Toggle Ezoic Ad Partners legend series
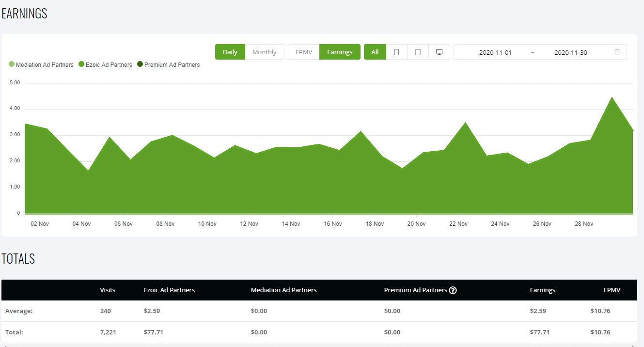Viewport: 644px width, 347px height. tap(105, 64)
